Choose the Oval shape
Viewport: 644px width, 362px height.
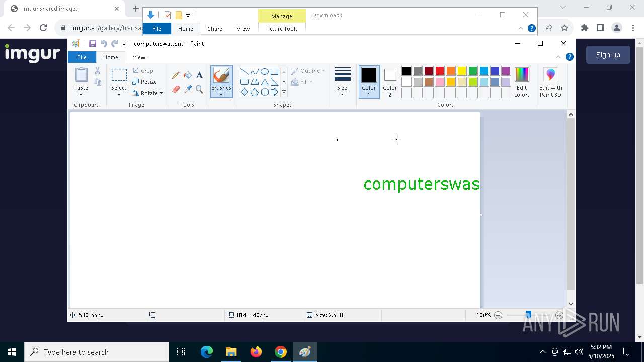[264, 71]
